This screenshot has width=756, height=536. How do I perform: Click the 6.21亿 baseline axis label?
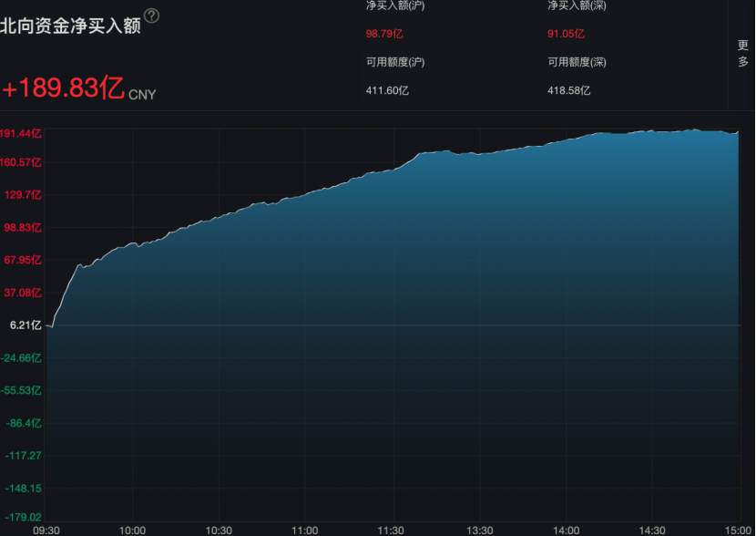click(x=26, y=325)
